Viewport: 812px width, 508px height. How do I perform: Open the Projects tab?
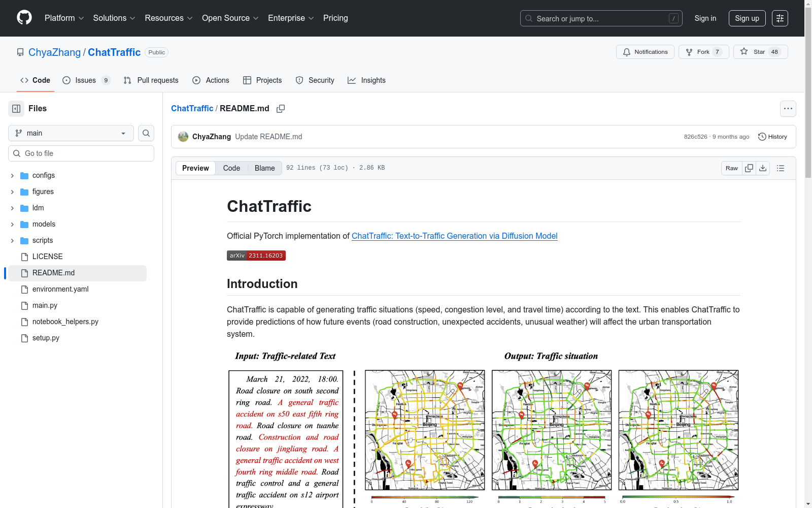click(262, 80)
